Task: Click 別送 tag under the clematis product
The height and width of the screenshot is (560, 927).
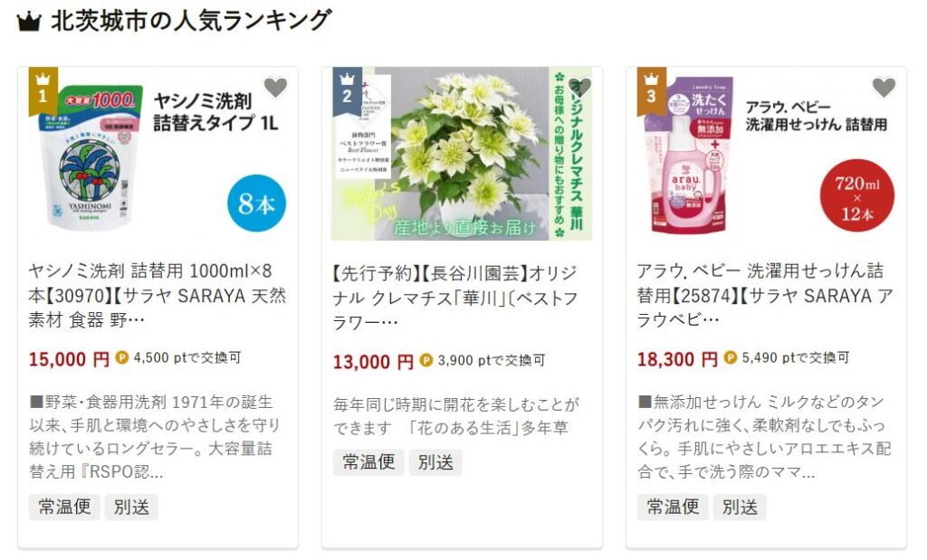Action: [435, 462]
